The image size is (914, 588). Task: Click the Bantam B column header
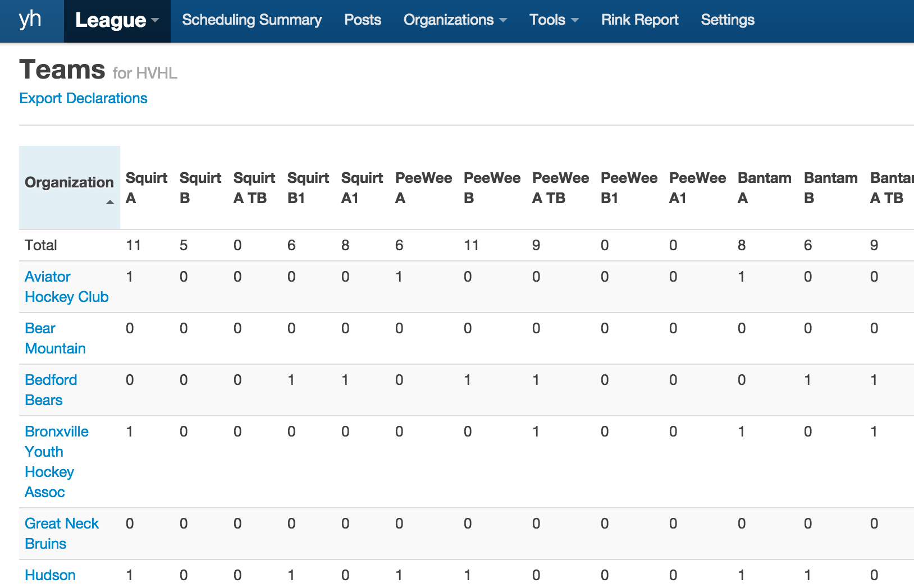(x=830, y=188)
